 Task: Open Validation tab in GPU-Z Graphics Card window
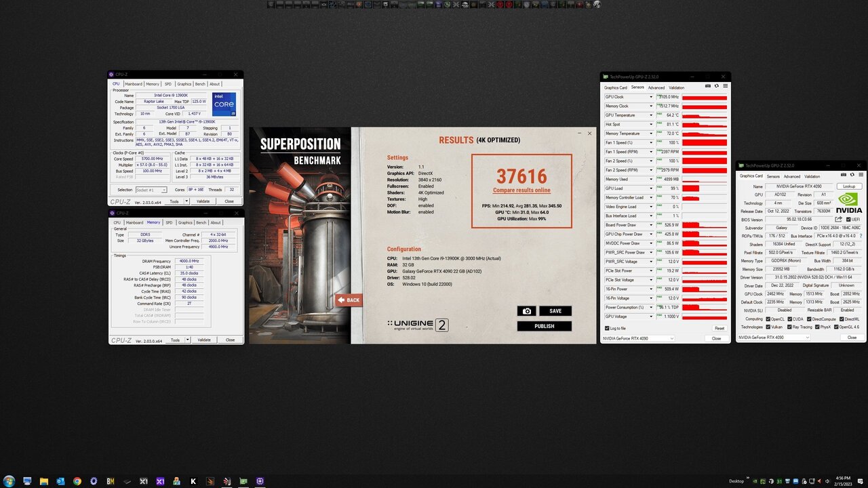click(812, 176)
